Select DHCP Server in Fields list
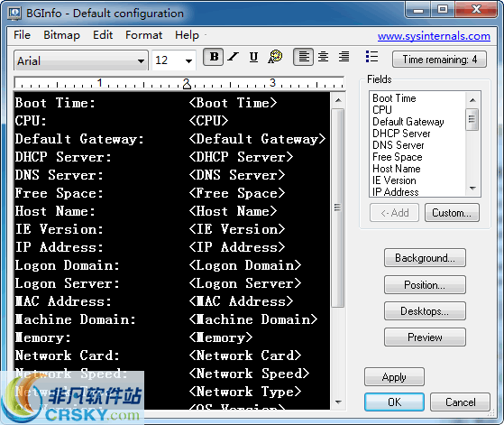 click(401, 134)
